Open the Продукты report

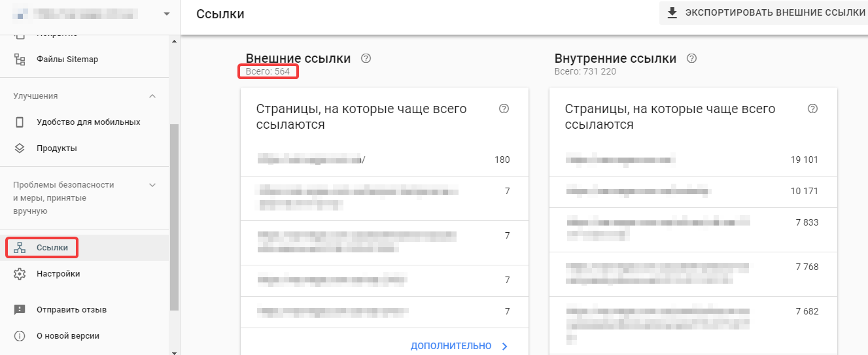[x=57, y=148]
